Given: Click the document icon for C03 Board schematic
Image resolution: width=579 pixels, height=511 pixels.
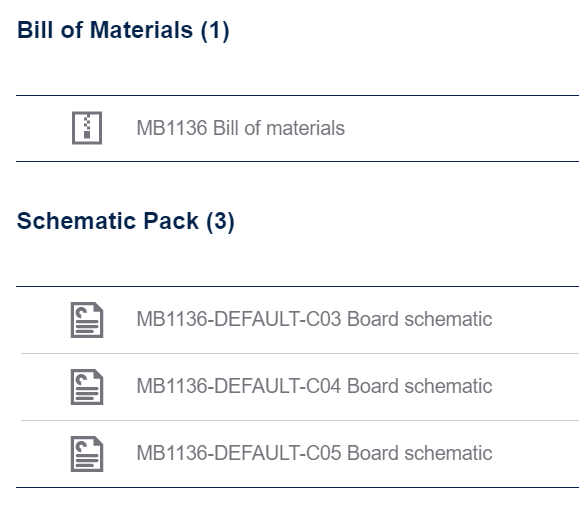Looking at the screenshot, I should [87, 320].
